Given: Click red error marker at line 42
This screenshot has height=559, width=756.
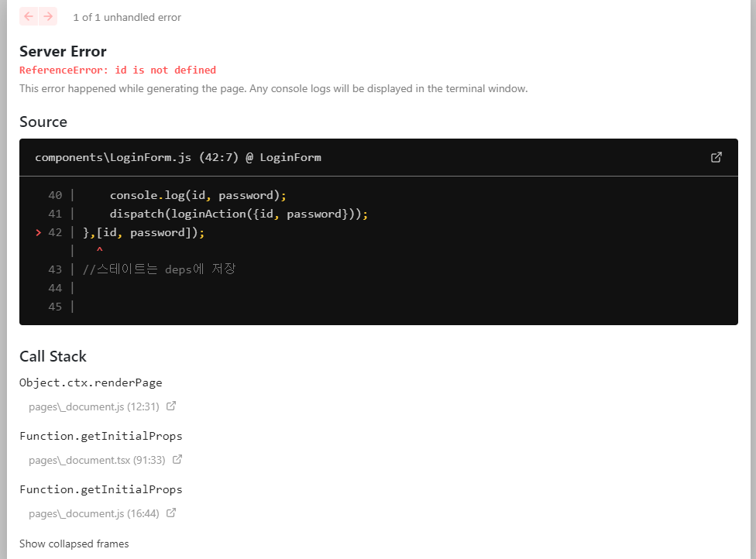Looking at the screenshot, I should (39, 232).
